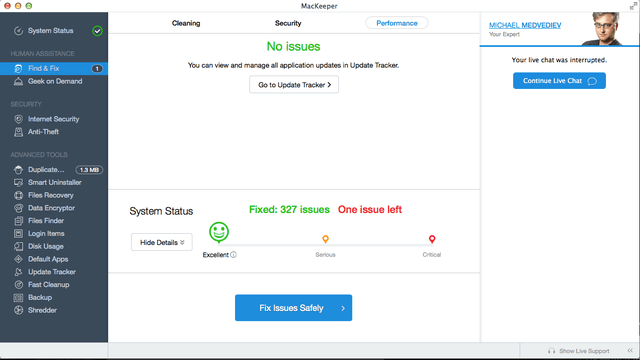Open the Internet Security section
The image size is (640, 360).
[54, 119]
